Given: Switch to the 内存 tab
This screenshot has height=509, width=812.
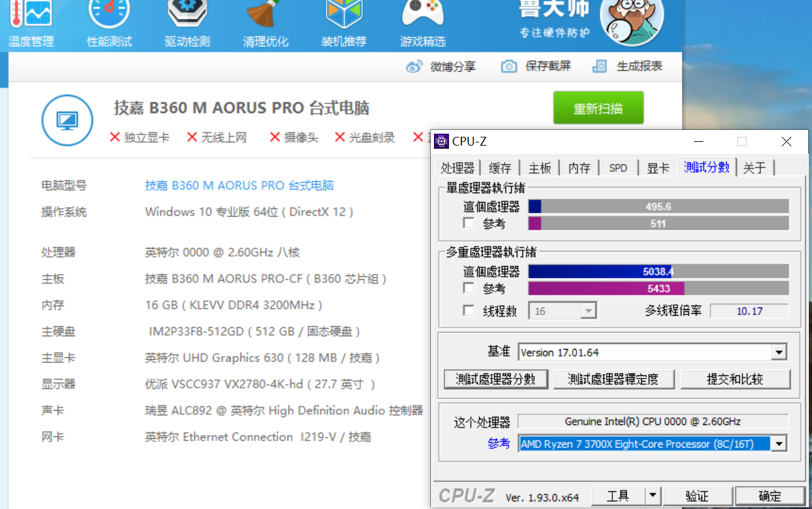Looking at the screenshot, I should 579,168.
